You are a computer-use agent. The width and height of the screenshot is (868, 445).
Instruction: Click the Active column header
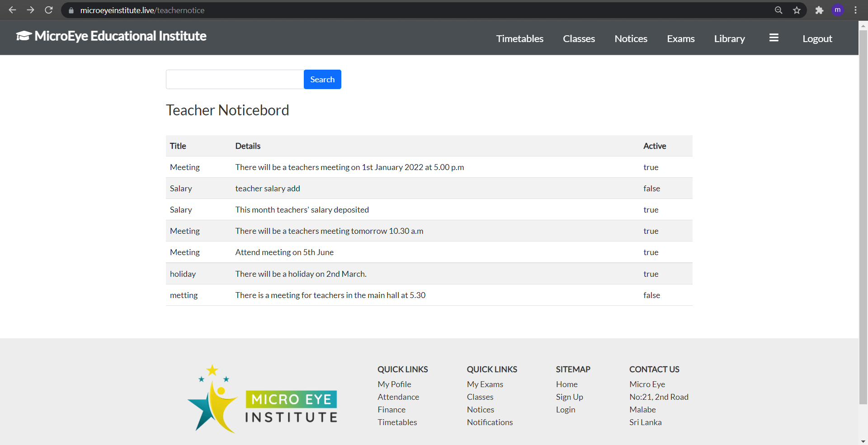[x=655, y=146]
